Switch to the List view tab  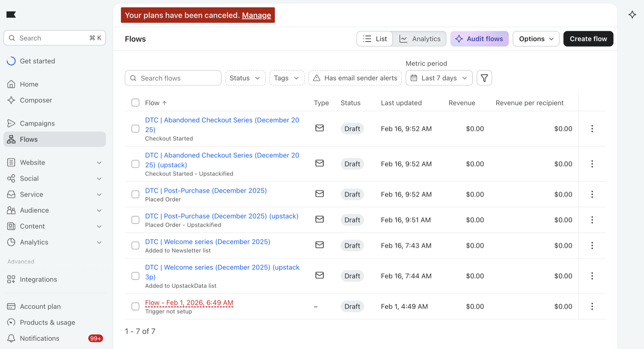pos(375,39)
